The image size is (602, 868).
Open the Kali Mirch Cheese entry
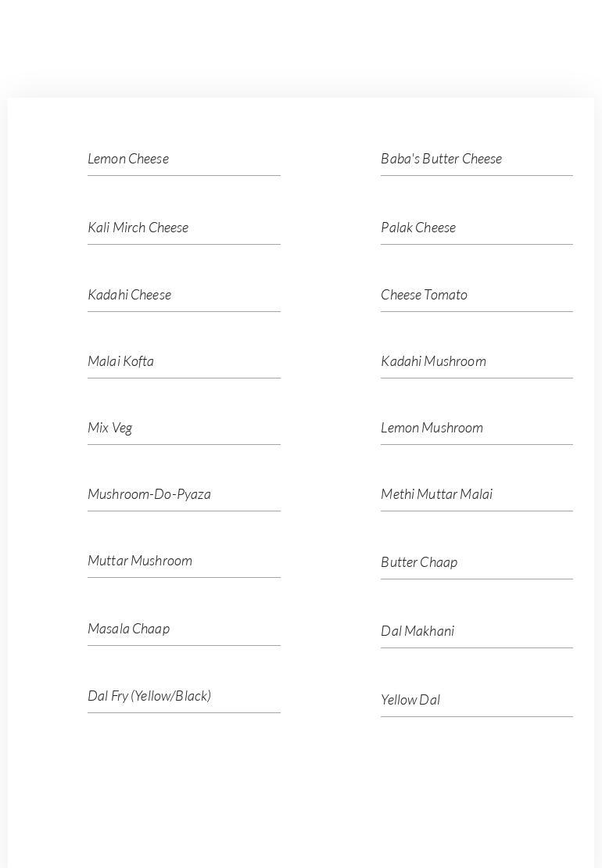click(138, 228)
